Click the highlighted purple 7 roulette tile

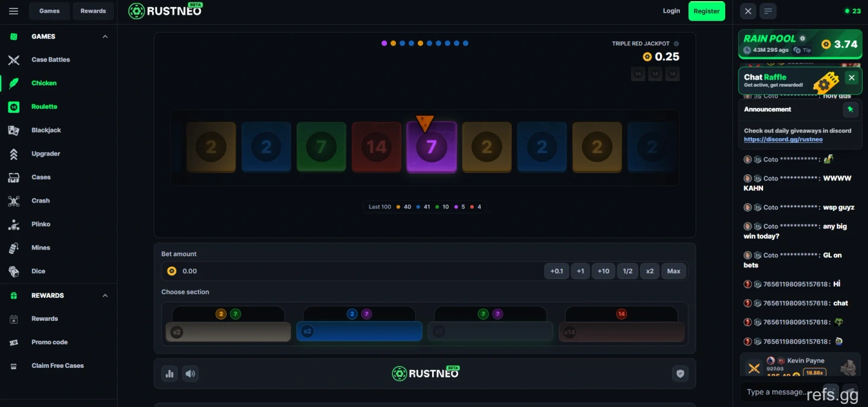432,147
